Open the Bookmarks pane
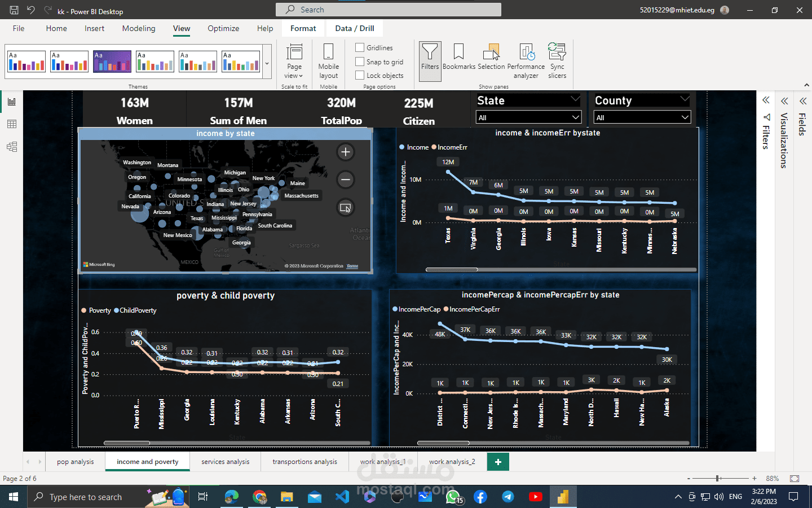The height and width of the screenshot is (508, 812). [x=458, y=58]
